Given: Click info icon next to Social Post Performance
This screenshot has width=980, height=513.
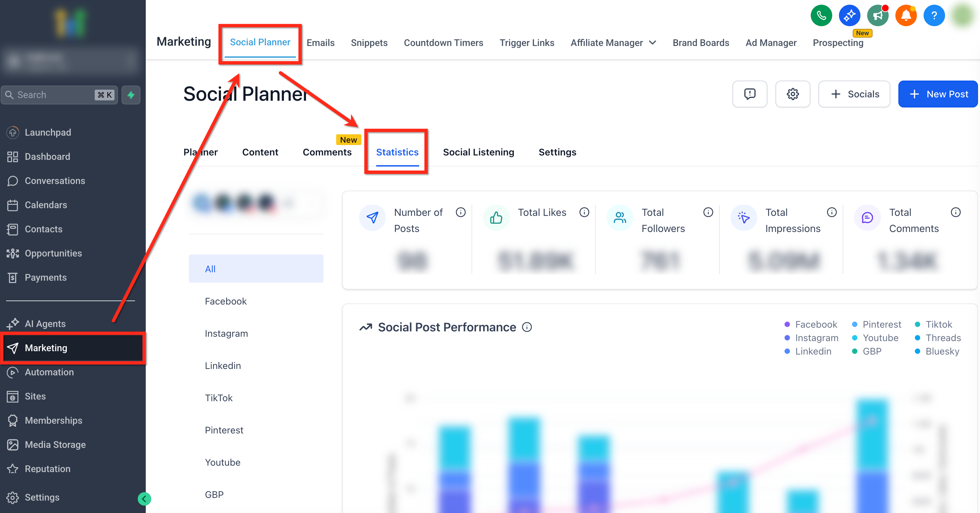Looking at the screenshot, I should pos(527,327).
